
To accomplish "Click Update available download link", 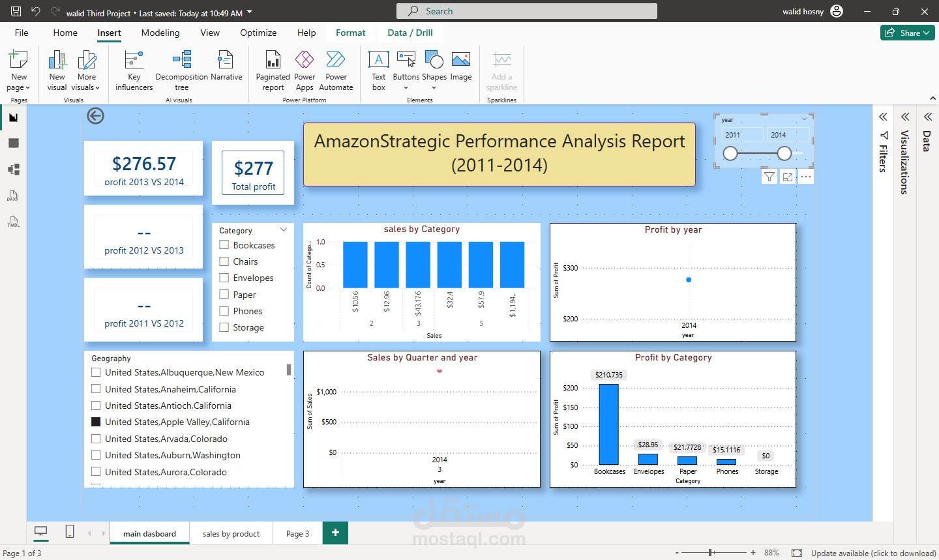I will [874, 553].
